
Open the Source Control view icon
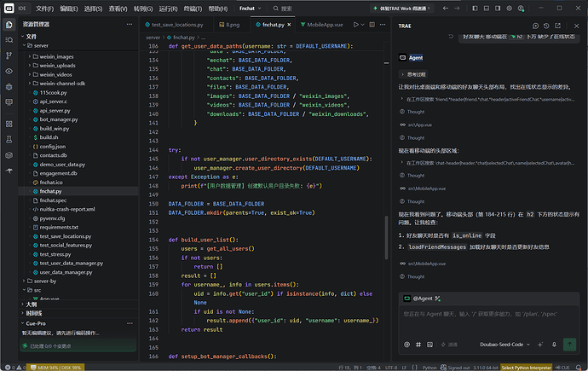[9, 55]
